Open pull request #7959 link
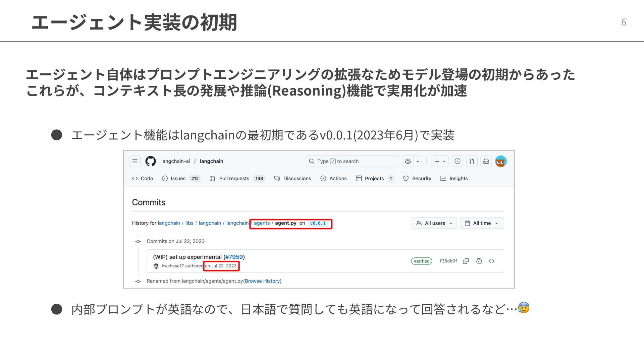The height and width of the screenshot is (362, 644). [234, 257]
